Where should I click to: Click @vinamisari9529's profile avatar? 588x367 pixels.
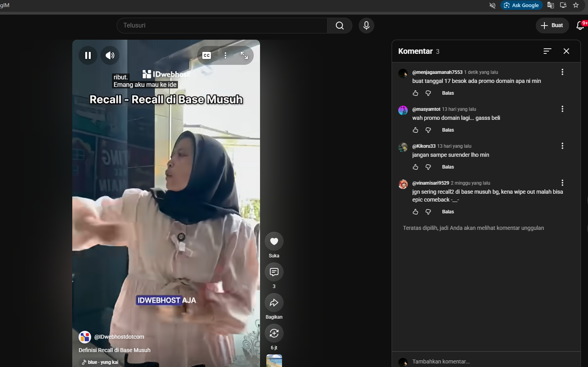coord(403,184)
